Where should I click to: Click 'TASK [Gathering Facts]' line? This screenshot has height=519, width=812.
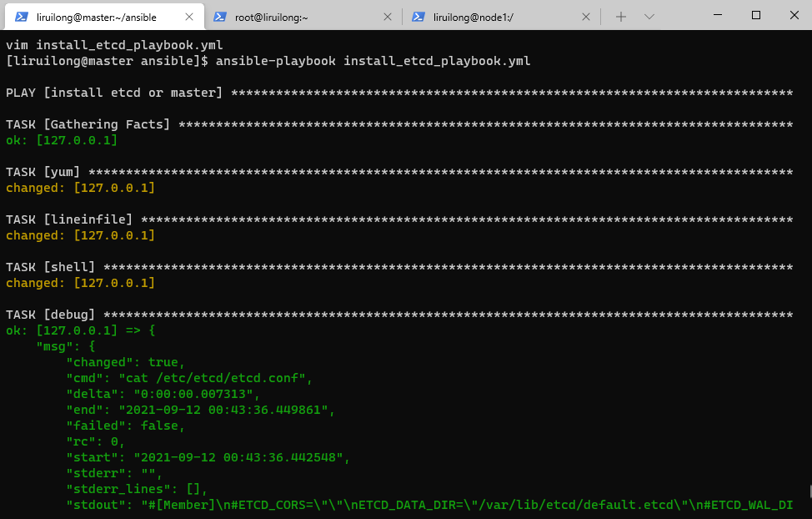tap(398, 124)
